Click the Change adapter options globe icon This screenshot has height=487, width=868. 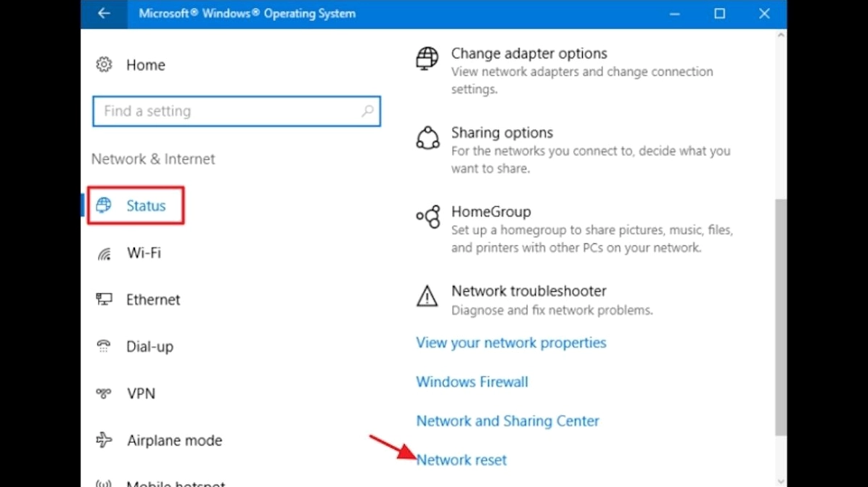(x=427, y=58)
